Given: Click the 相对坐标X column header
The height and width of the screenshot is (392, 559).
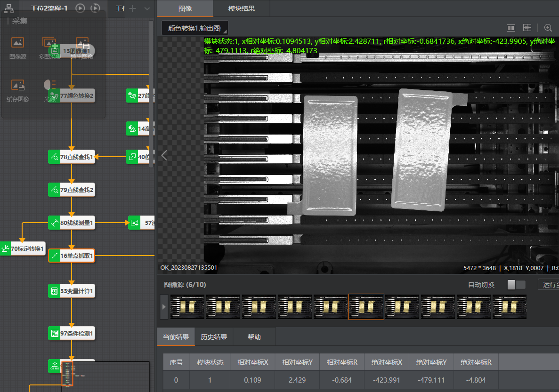Looking at the screenshot, I should click(253, 362).
